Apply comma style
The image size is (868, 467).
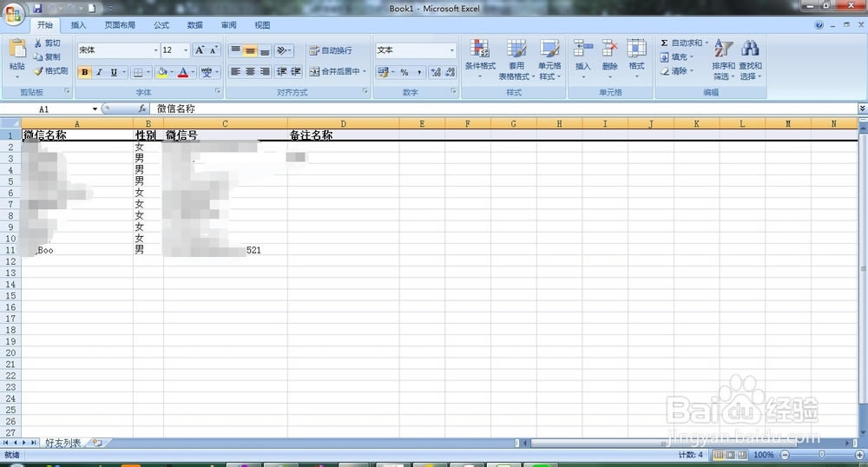click(419, 72)
